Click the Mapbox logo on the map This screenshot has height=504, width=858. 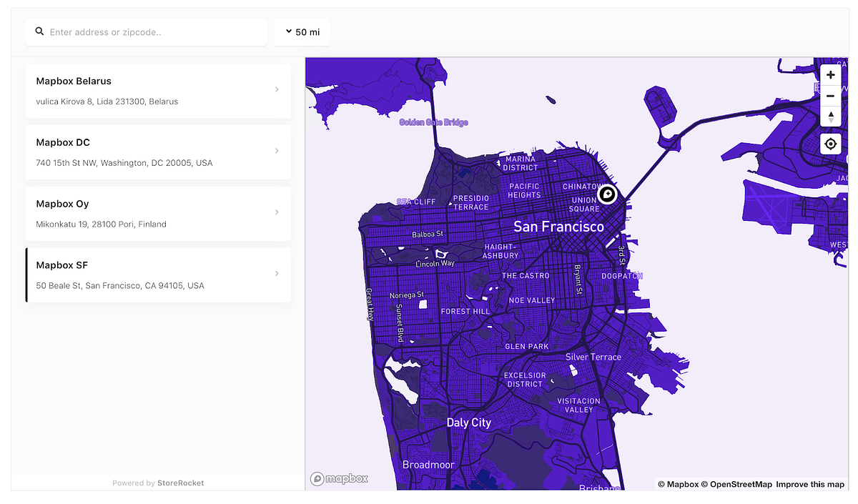click(339, 478)
